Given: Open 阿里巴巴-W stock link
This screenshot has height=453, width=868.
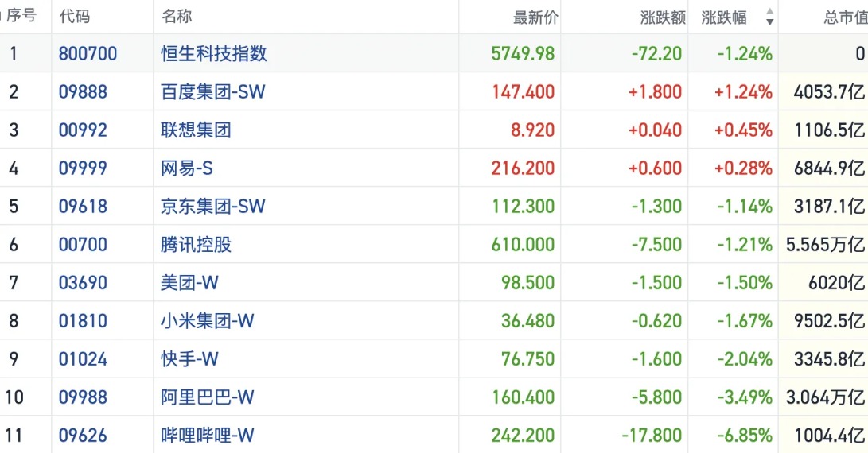Looking at the screenshot, I should (207, 397).
